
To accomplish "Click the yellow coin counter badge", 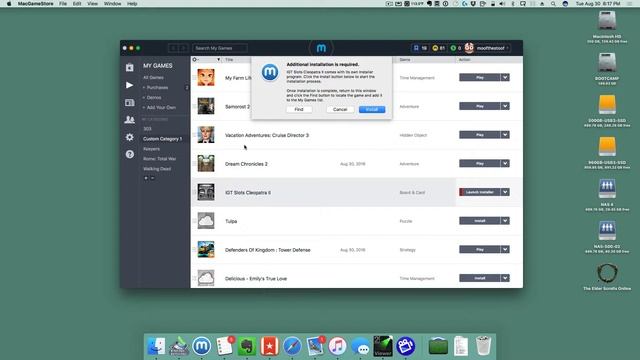I will coord(438,48).
